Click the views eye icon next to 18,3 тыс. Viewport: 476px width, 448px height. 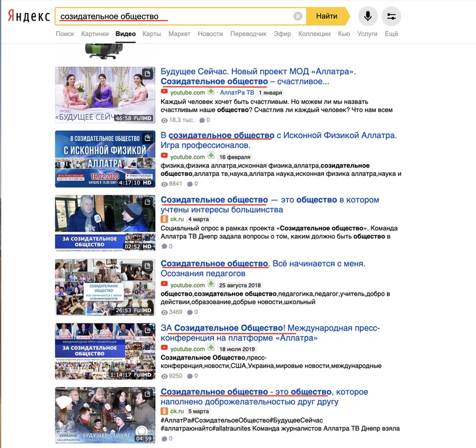click(x=164, y=120)
